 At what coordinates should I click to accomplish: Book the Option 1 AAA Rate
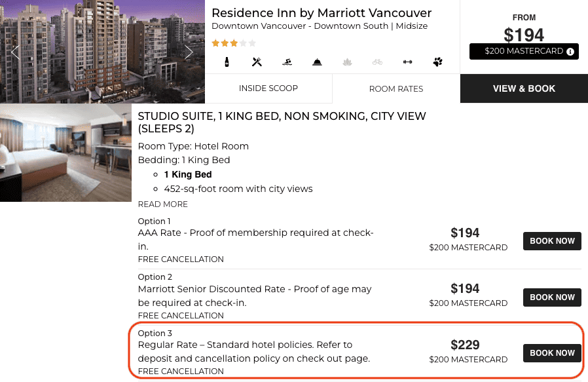552,241
